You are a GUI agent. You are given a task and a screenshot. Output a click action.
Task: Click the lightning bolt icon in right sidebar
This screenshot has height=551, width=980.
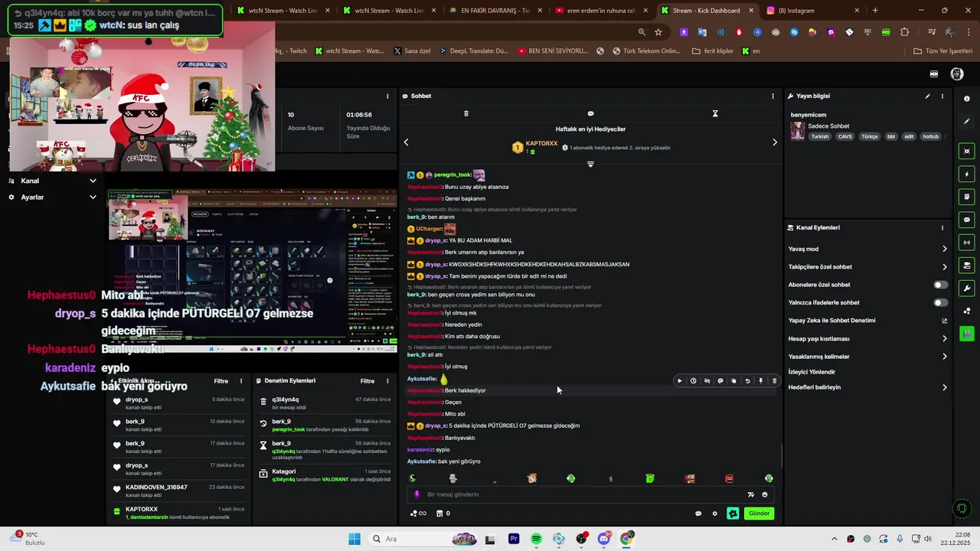point(967,174)
